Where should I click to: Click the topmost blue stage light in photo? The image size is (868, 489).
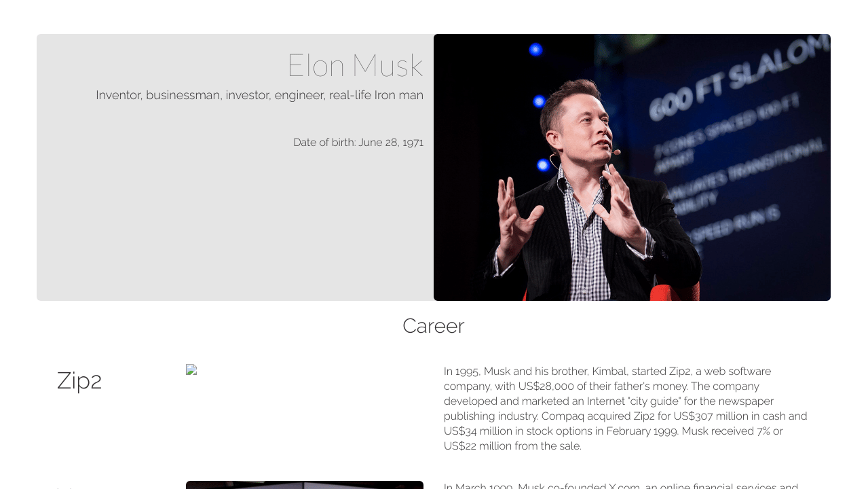click(535, 50)
